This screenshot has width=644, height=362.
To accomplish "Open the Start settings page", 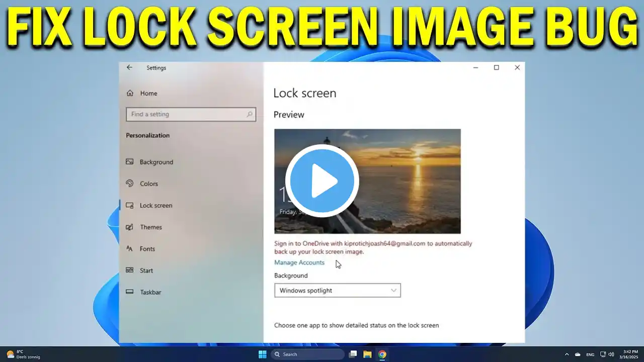I will [139, 270].
